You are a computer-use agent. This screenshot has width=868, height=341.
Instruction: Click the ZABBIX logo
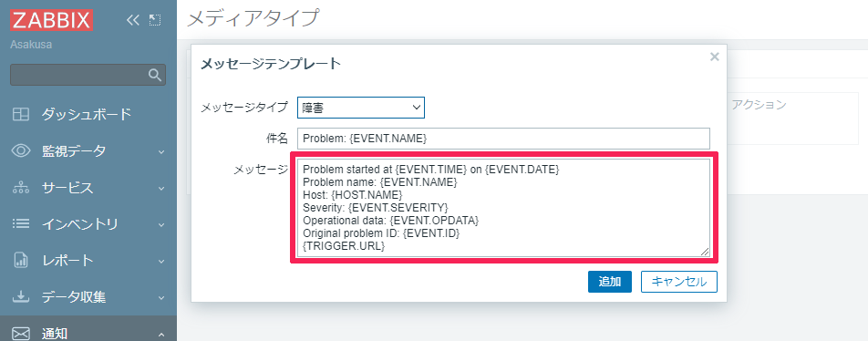point(51,20)
